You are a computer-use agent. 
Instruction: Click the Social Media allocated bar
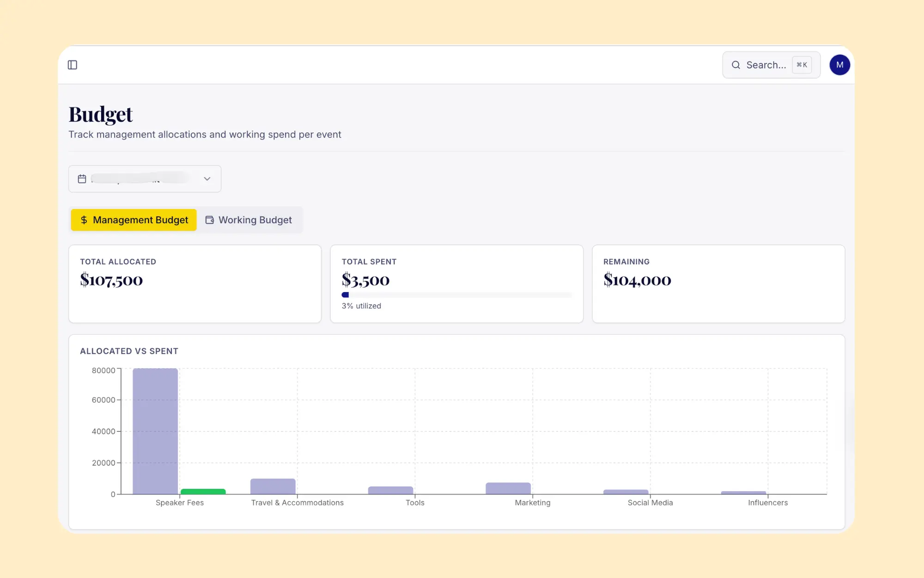pyautogui.click(x=626, y=492)
